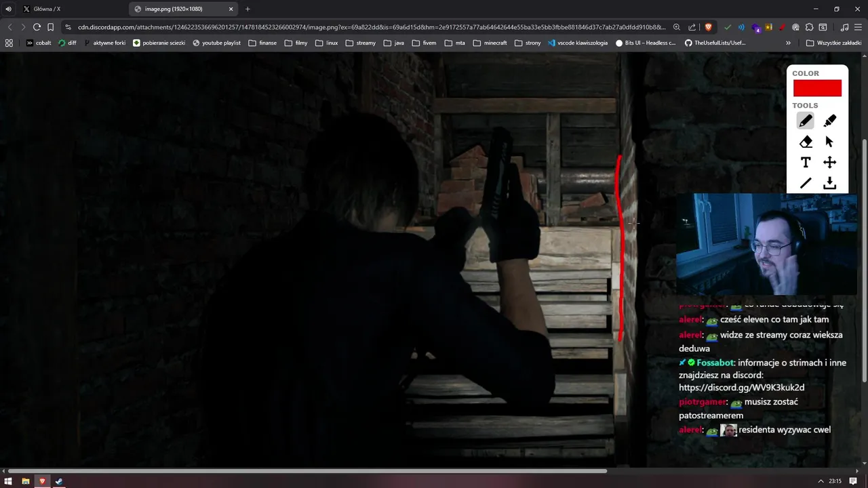
Task: Go back with browser back arrow
Action: (x=9, y=27)
